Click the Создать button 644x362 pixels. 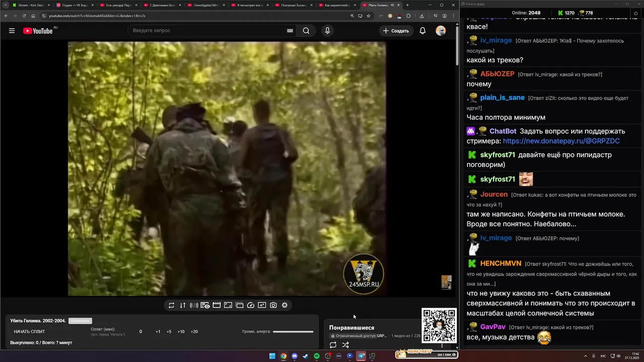396,31
